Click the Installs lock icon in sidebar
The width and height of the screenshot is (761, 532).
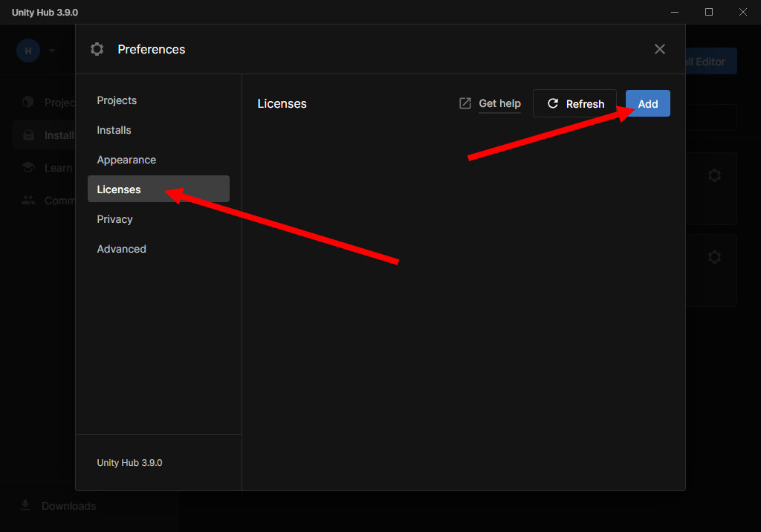point(29,135)
